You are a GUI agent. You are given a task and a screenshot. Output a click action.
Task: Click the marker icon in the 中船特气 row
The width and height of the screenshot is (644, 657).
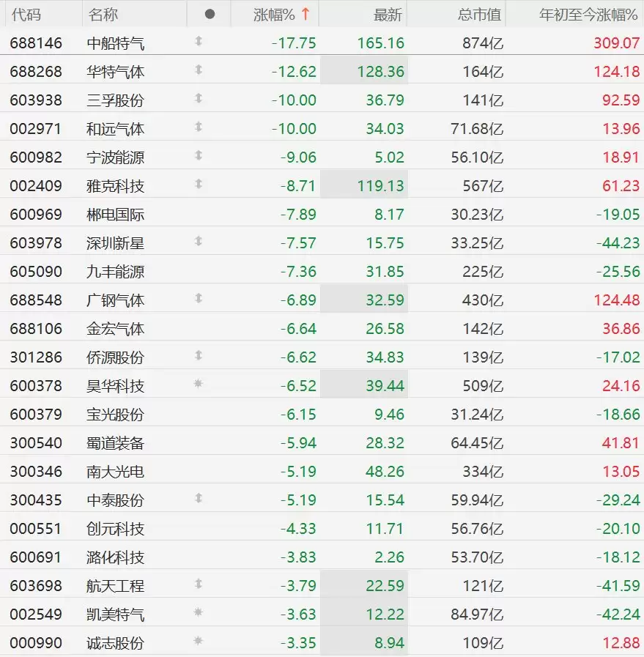click(x=199, y=41)
